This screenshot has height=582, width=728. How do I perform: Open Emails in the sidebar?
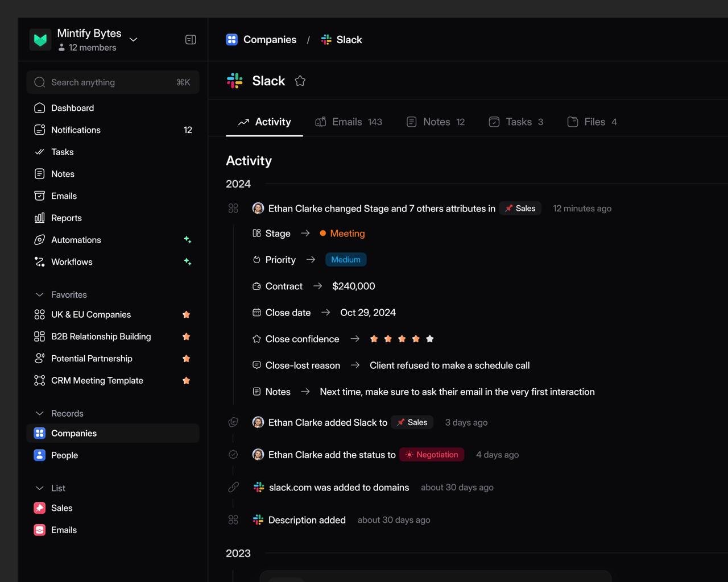pyautogui.click(x=113, y=196)
